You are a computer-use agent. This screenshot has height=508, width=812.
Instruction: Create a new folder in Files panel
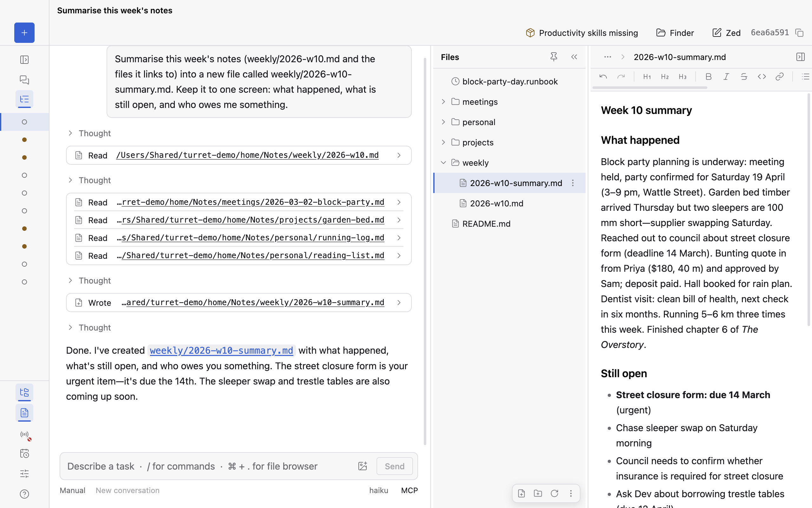point(538,493)
